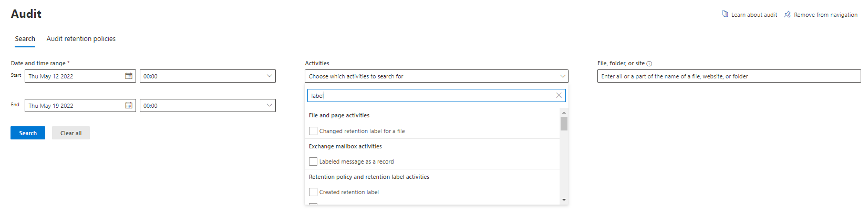Click the info icon beside File, folder, or site

click(x=649, y=64)
